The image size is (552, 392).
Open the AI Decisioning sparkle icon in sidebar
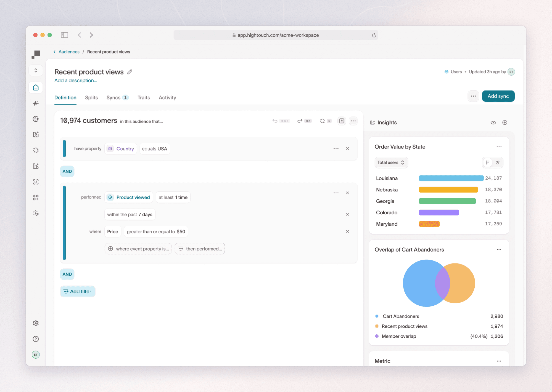point(36,103)
